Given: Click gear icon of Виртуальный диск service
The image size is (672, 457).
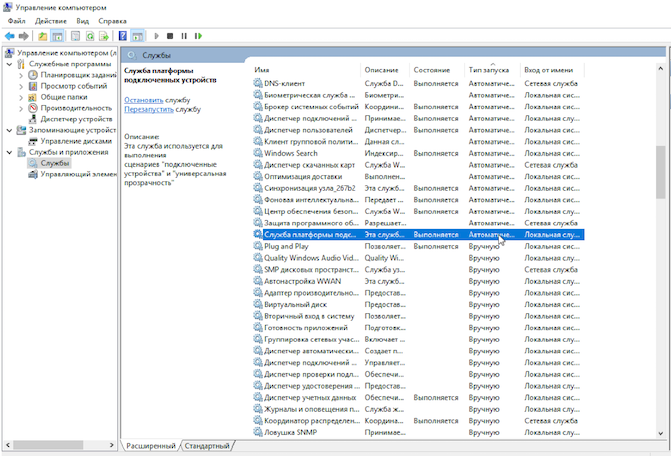Looking at the screenshot, I should [x=257, y=304].
